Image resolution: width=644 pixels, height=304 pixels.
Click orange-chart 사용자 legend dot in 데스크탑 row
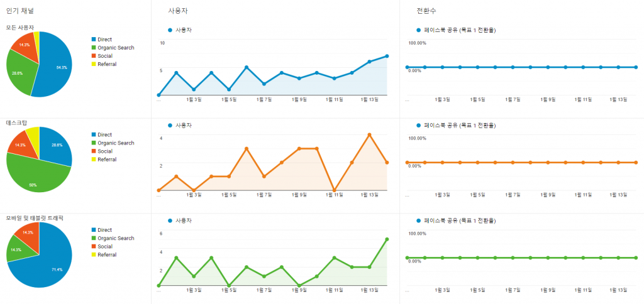tap(170, 126)
